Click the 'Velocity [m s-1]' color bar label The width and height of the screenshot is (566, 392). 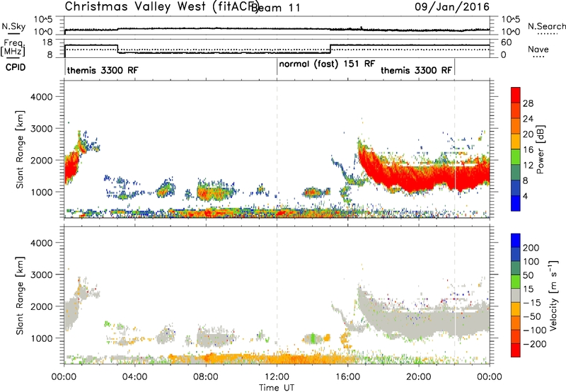(x=553, y=296)
